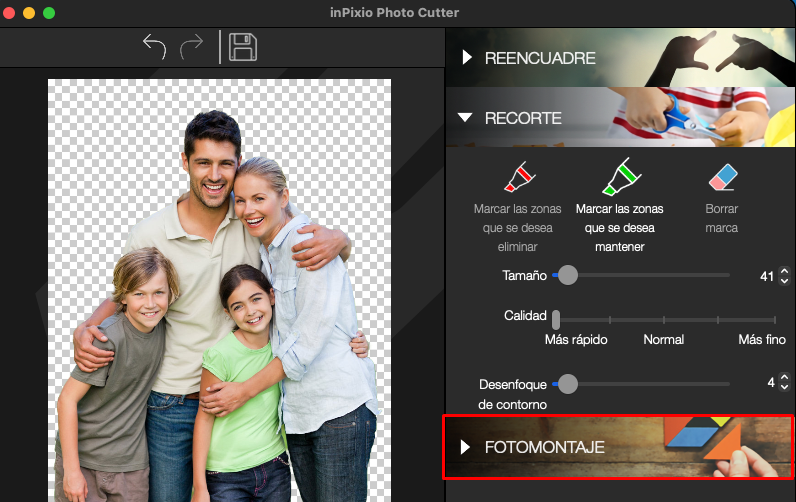Click the 'Borrar marca' label

point(721,218)
